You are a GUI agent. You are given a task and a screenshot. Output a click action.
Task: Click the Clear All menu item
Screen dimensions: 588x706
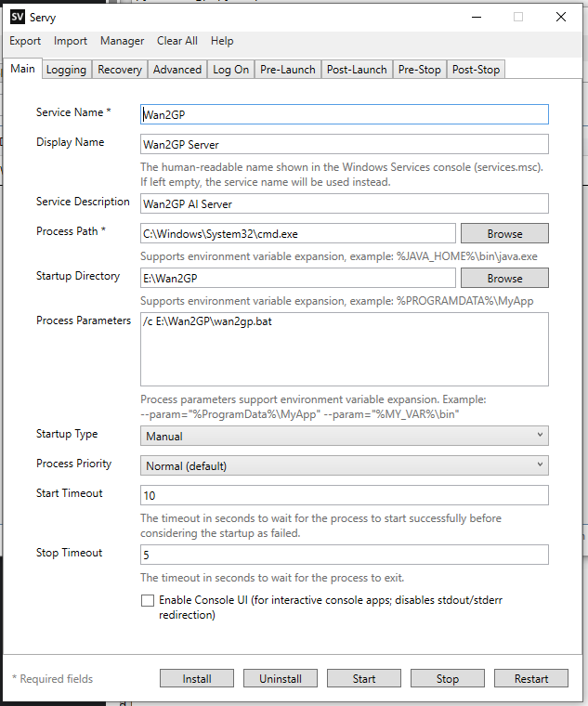coord(177,41)
